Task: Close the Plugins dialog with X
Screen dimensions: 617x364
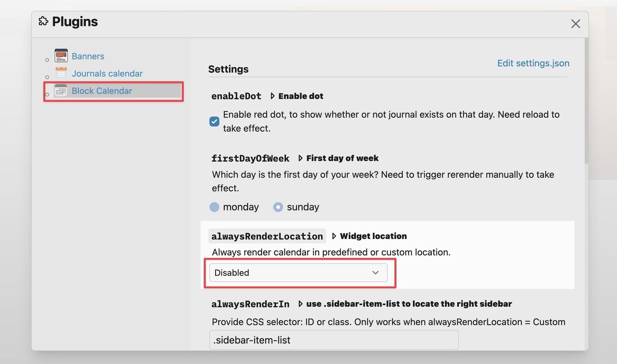Action: (x=575, y=24)
